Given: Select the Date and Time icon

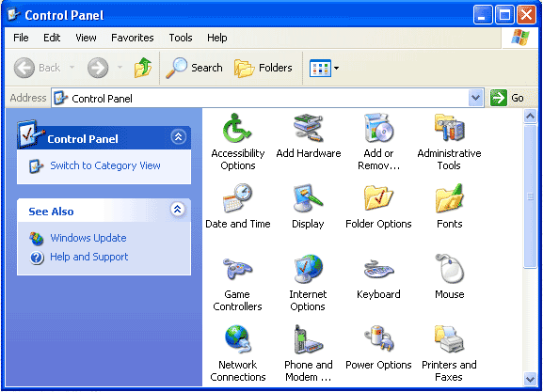Looking at the screenshot, I should click(237, 198).
